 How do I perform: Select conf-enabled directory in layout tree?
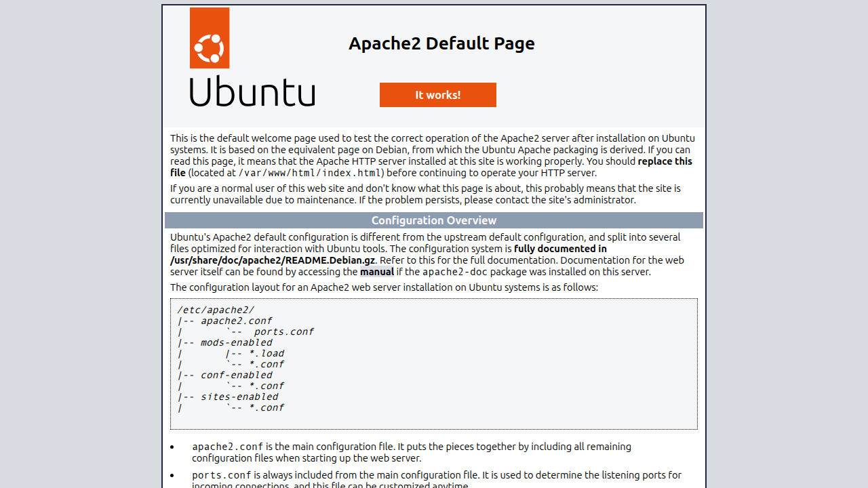[x=237, y=375]
